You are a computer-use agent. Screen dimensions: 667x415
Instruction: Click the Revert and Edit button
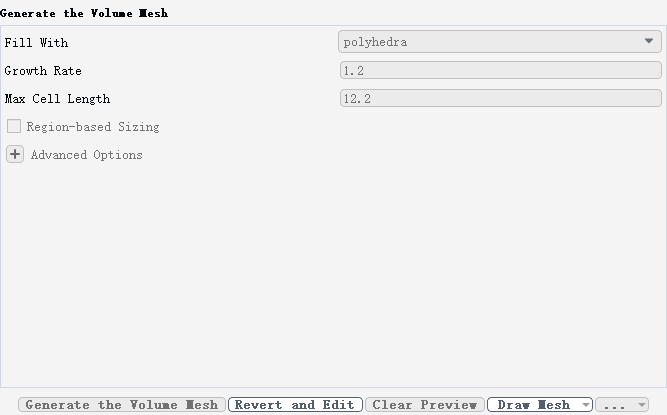point(295,404)
